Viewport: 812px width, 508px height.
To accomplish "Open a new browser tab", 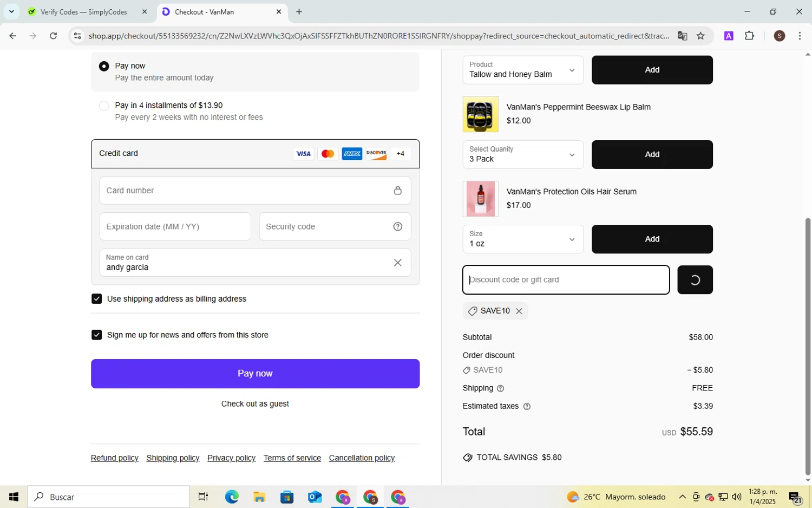I will 299,12.
